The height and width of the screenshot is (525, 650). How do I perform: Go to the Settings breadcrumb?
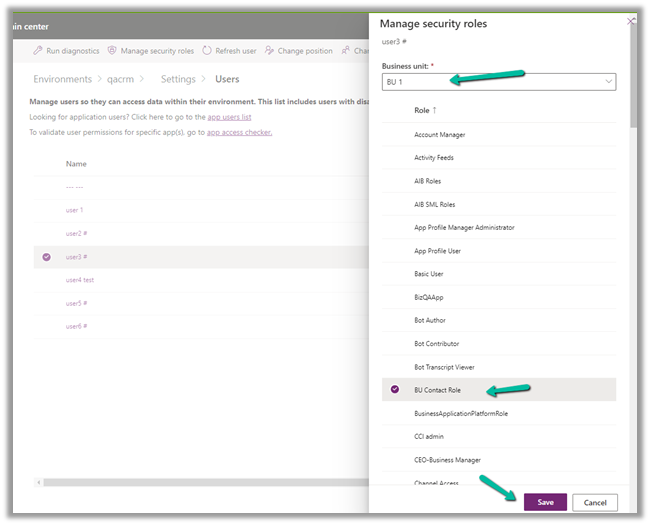pos(178,79)
